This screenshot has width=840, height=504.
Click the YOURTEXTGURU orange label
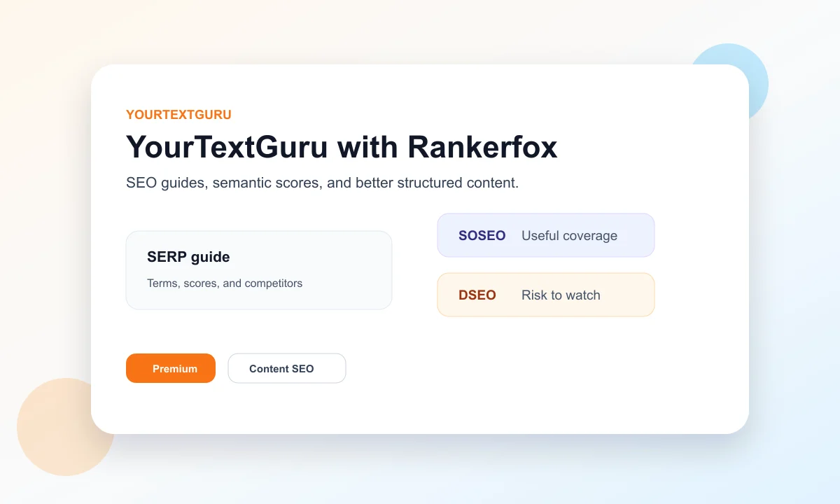[x=178, y=115]
